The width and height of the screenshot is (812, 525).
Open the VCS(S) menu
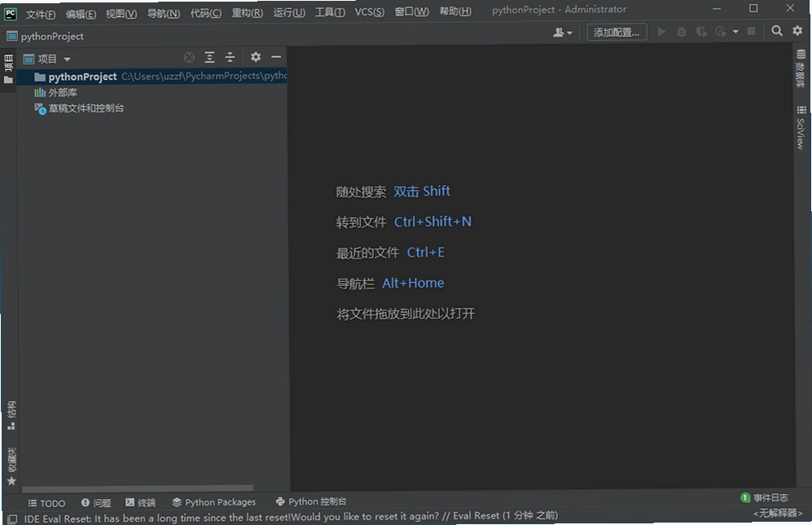[369, 12]
